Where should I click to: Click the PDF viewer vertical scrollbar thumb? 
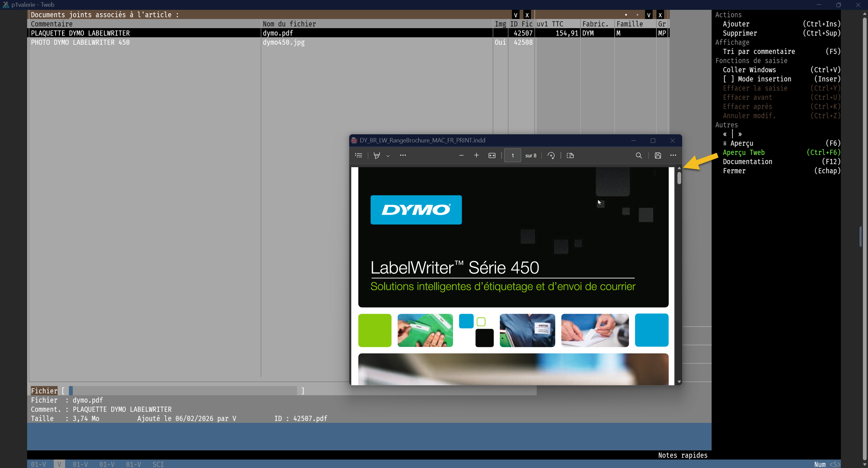pos(679,178)
